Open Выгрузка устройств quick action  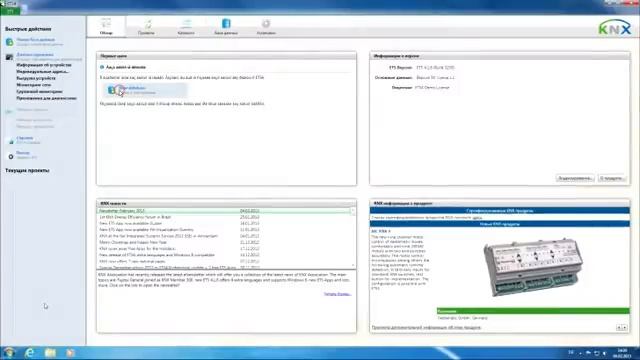[36, 78]
